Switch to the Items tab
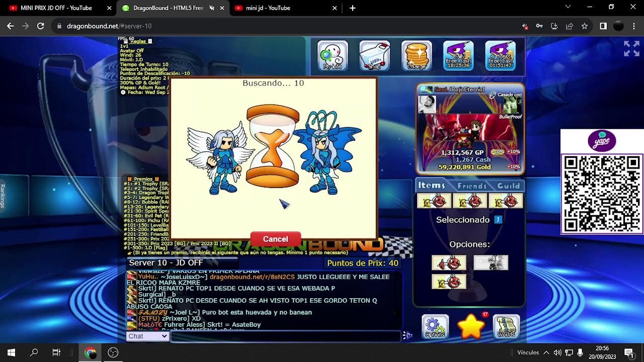Image resolution: width=644 pixels, height=362 pixels. (x=432, y=186)
